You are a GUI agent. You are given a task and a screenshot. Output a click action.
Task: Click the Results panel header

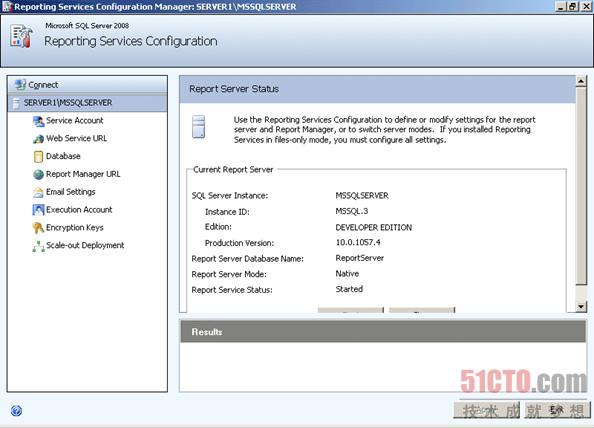[x=383, y=332]
